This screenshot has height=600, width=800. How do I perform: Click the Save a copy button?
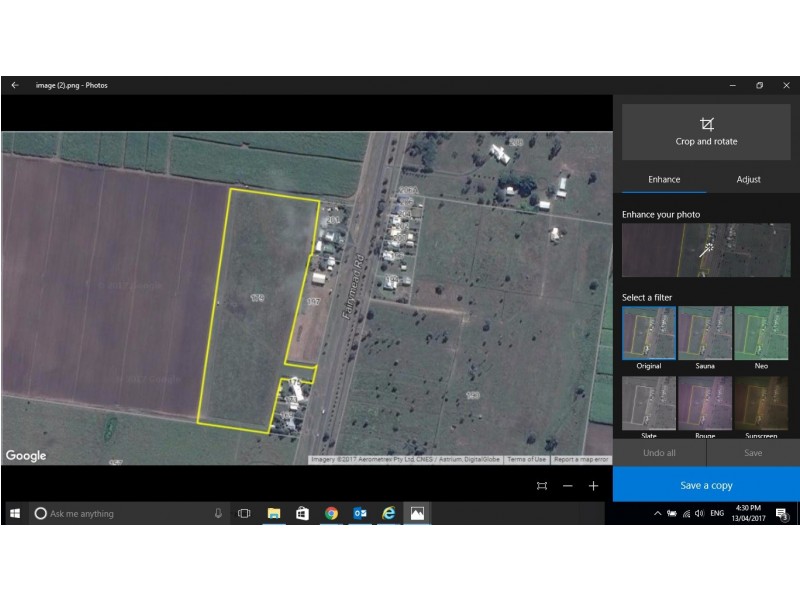click(706, 485)
